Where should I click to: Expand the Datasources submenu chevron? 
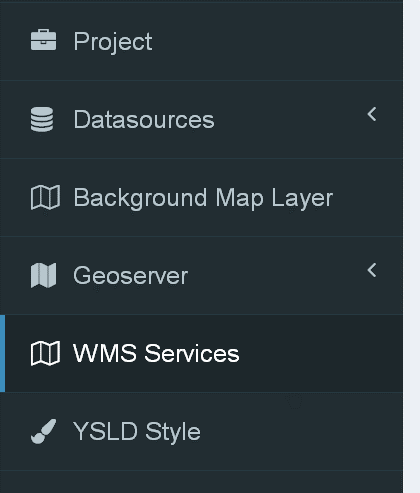372,114
